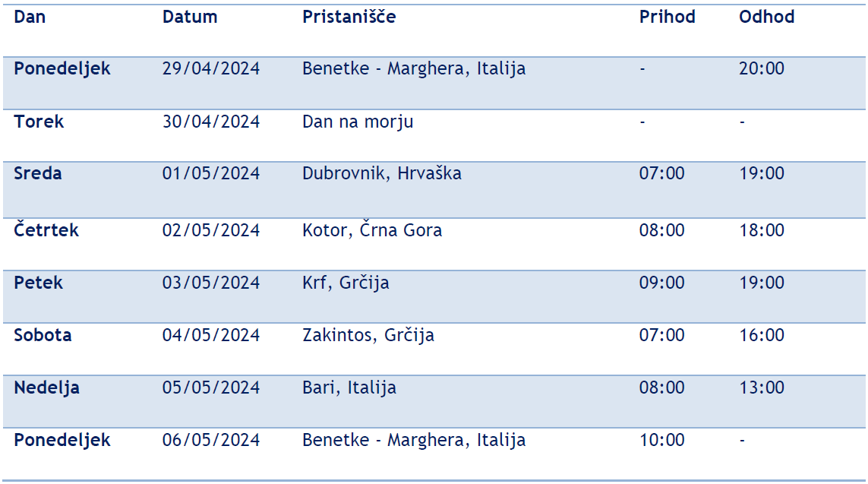Select the Krf, Grčija port cell

pos(346,283)
